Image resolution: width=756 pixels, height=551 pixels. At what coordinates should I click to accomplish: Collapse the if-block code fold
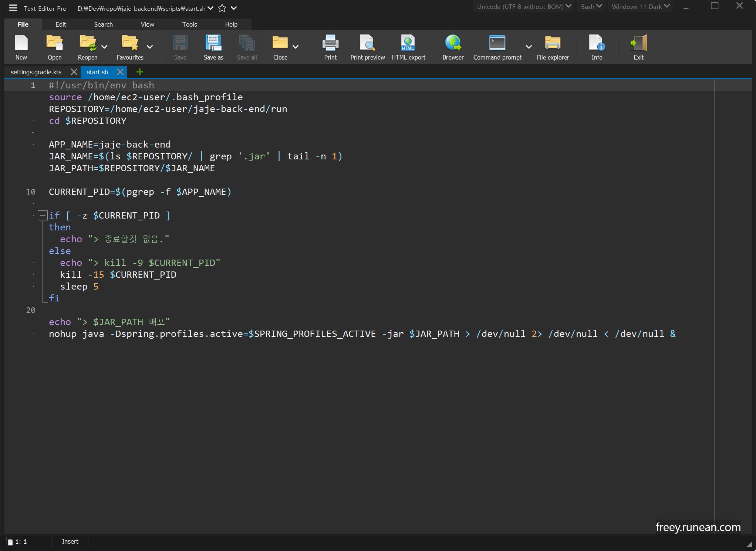pyautogui.click(x=43, y=215)
